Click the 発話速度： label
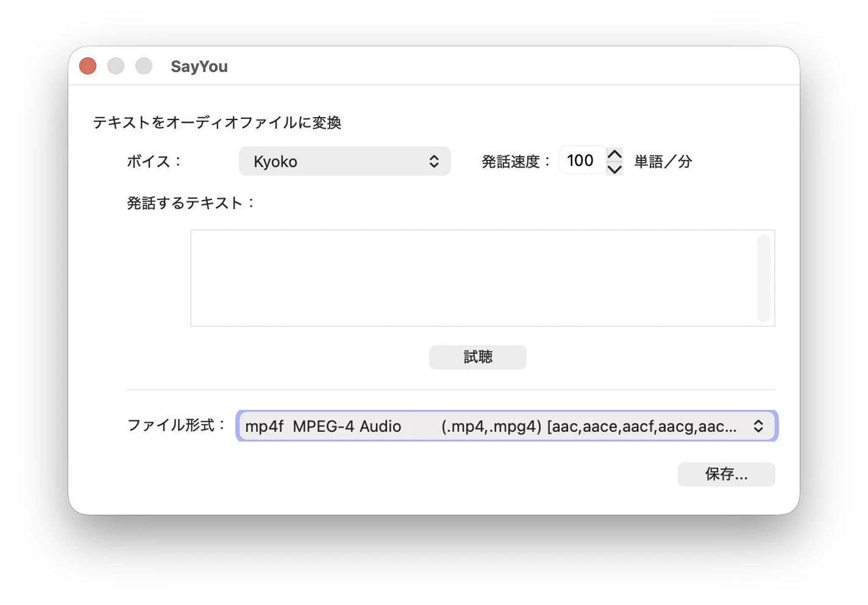The width and height of the screenshot is (868, 605). tap(516, 162)
